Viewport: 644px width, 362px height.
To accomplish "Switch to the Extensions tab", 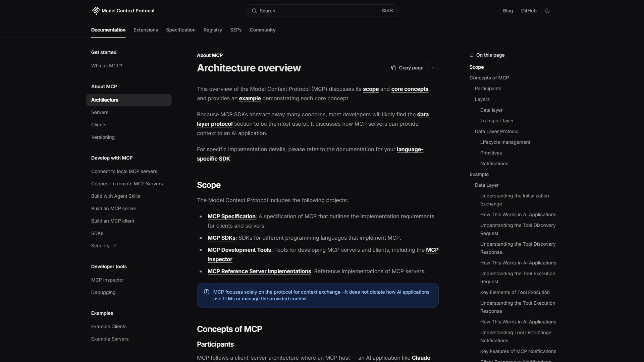I will click(146, 30).
